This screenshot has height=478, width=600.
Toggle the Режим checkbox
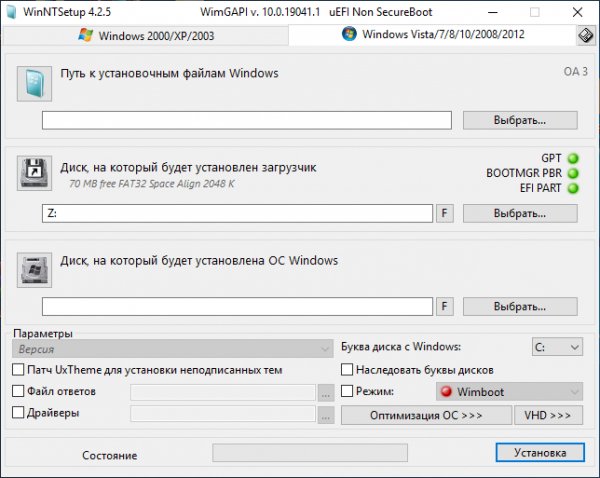[x=347, y=391]
